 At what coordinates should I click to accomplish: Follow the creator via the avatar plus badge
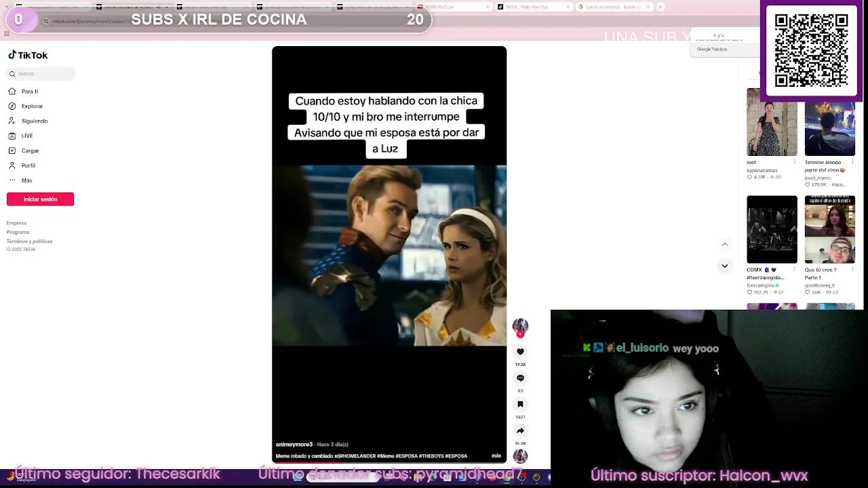point(520,334)
